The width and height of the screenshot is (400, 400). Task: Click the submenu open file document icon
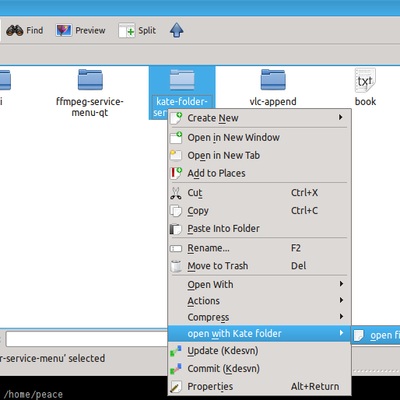point(359,335)
